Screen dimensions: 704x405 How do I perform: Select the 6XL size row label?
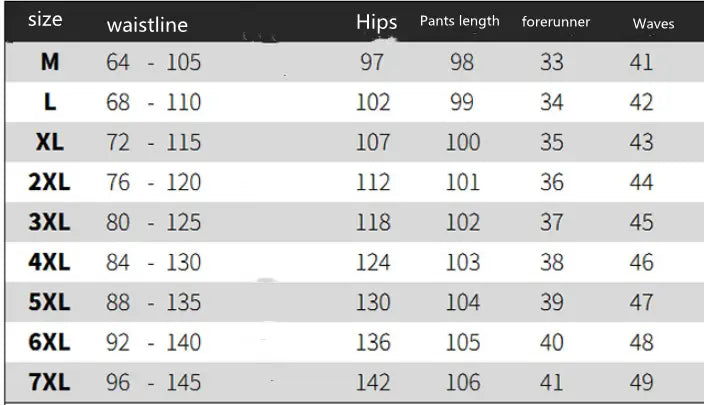[48, 342]
